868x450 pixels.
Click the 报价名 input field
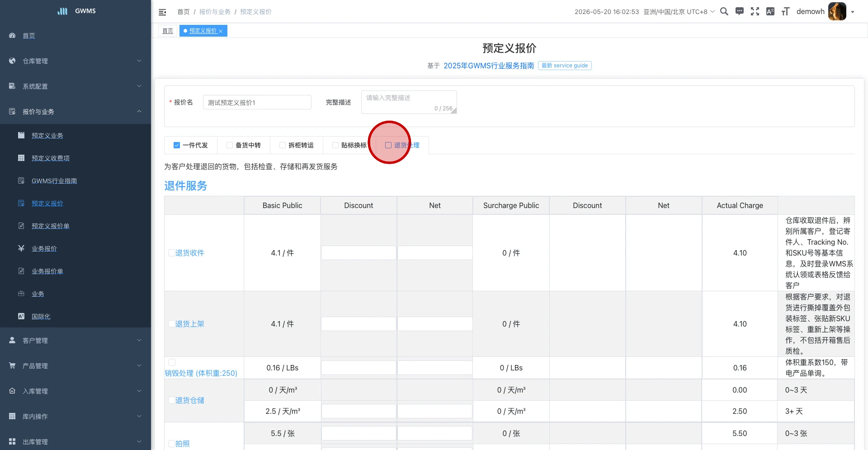[257, 102]
